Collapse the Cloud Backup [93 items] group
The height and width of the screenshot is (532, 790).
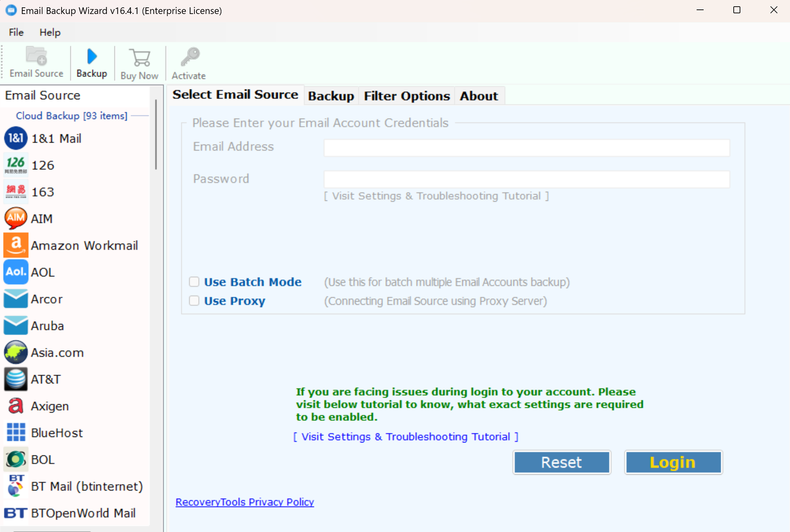(72, 115)
